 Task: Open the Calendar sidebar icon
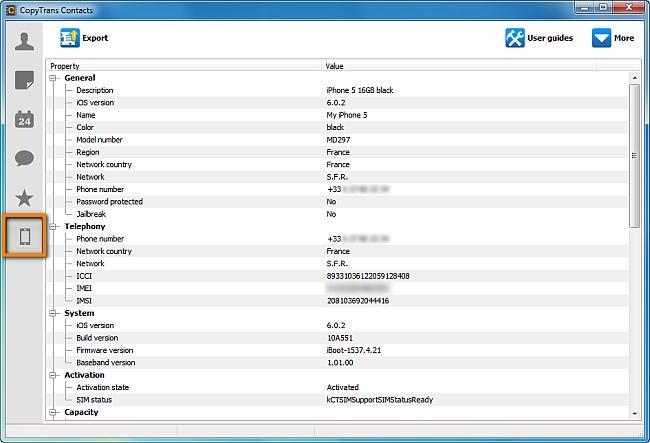(x=24, y=119)
